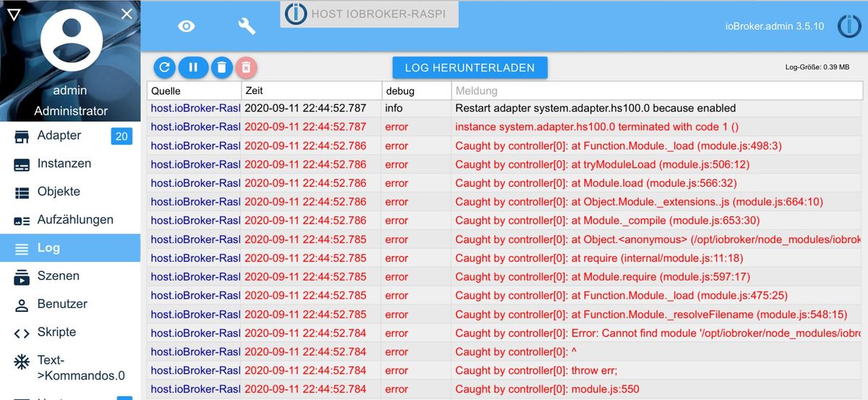This screenshot has height=400, width=868.
Task: Click the Adapter count badge 20
Action: click(122, 136)
